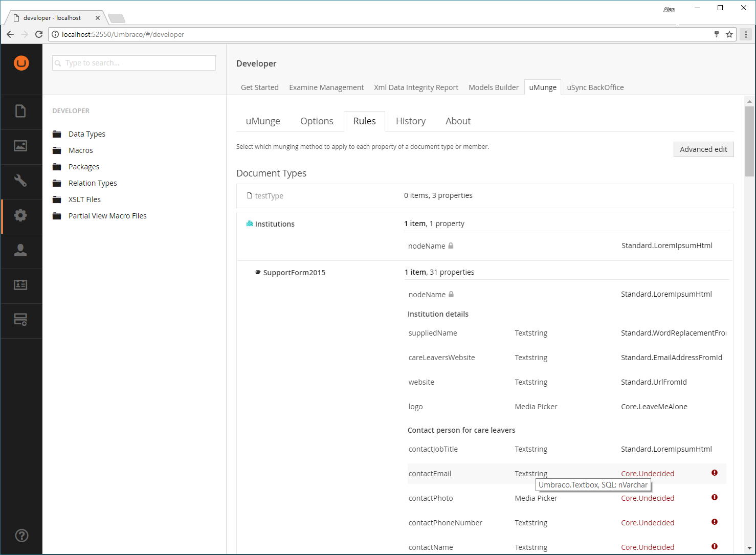Click the browser forward arrow
The width and height of the screenshot is (756, 555).
click(25, 34)
